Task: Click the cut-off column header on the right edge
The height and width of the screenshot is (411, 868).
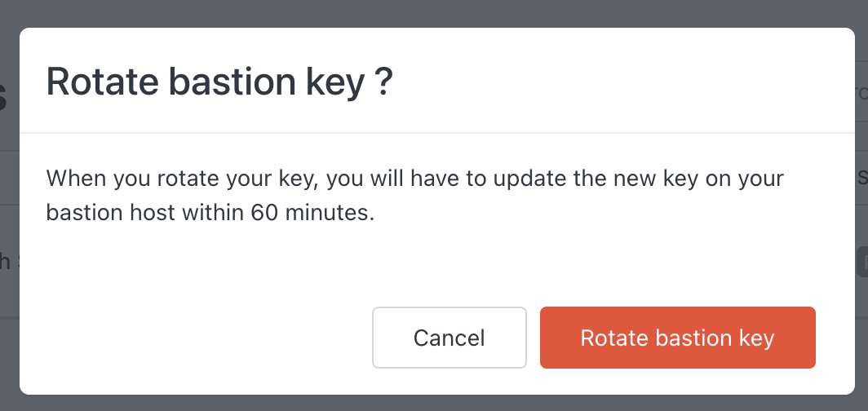Action: pos(862,178)
